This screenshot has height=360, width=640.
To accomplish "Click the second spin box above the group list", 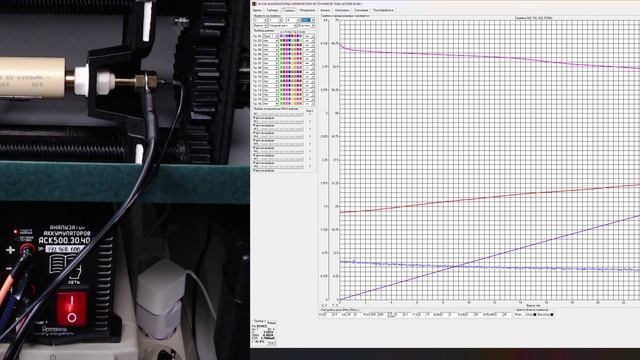I will tap(275, 20).
